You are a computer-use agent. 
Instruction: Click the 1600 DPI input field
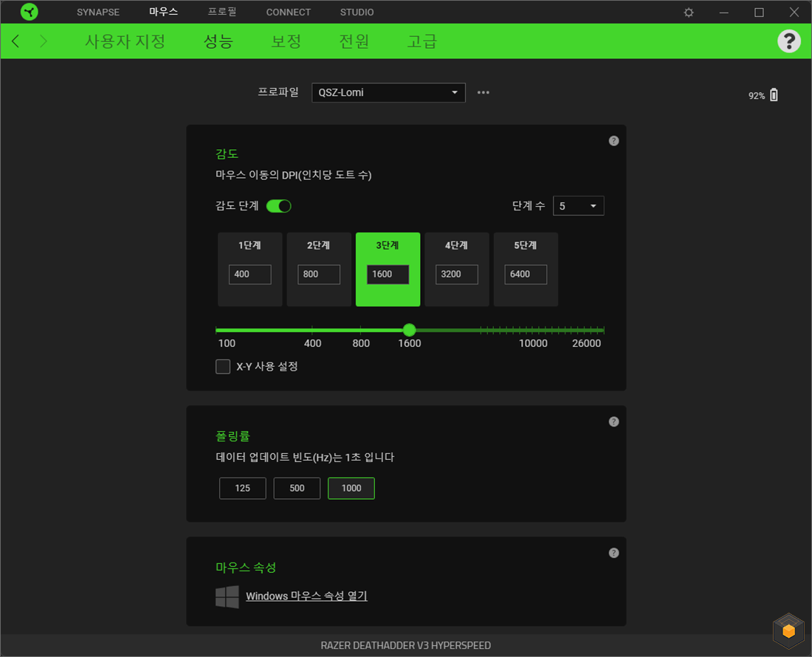(388, 275)
